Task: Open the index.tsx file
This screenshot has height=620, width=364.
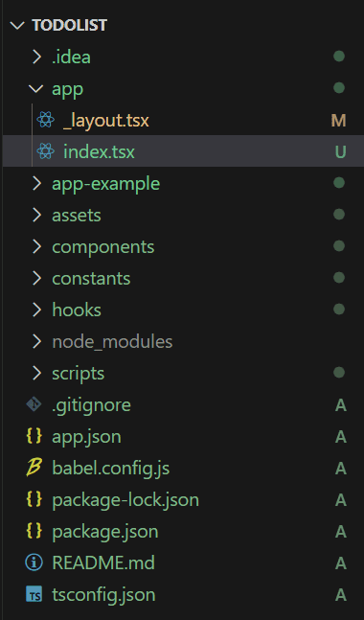Action: click(x=99, y=151)
